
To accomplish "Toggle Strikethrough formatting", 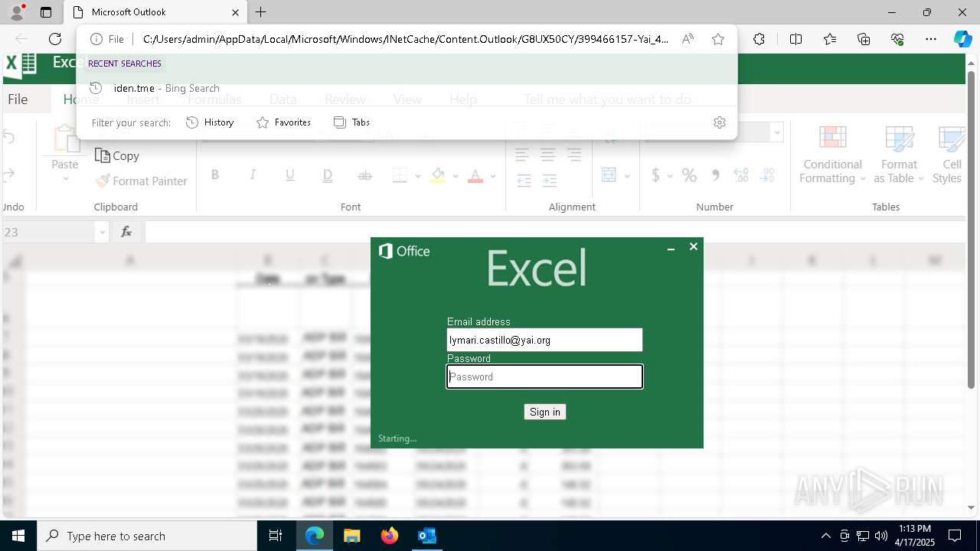I will point(365,175).
